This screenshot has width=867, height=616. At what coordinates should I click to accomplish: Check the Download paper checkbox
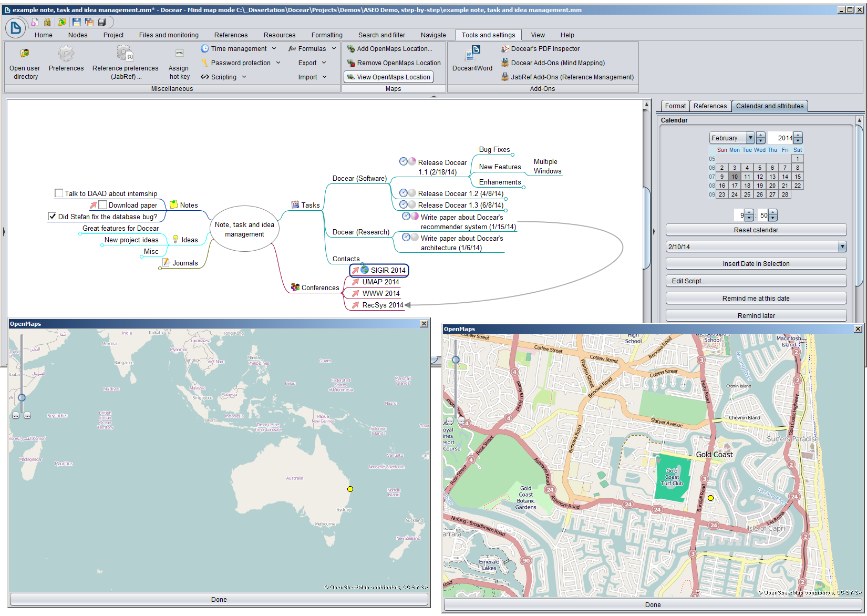[x=103, y=204]
